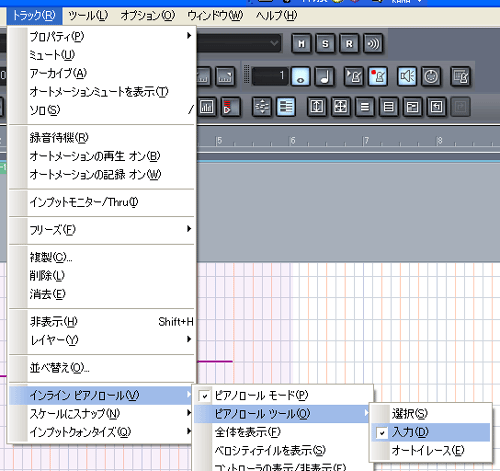Screen dimensions: 500x471
Task: Click the grid-with-pencil edit icon
Action: 460,76
